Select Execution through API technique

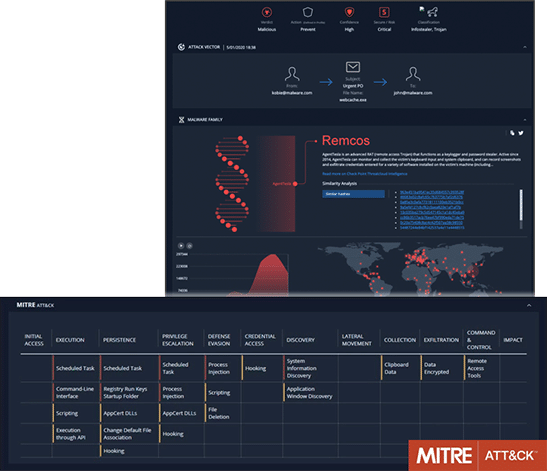point(71,434)
